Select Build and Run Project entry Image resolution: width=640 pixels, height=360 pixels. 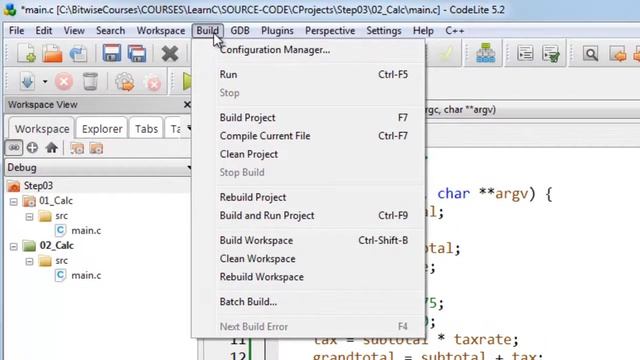pos(309,216)
